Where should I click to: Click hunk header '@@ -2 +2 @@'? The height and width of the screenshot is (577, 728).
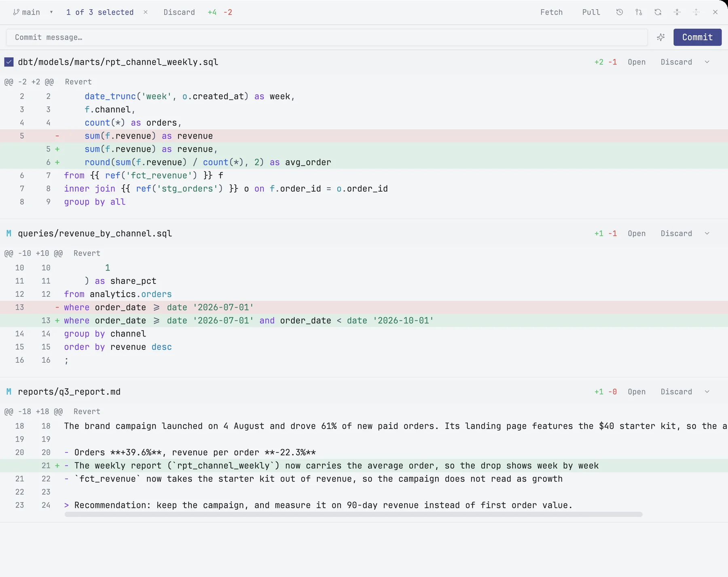click(29, 82)
